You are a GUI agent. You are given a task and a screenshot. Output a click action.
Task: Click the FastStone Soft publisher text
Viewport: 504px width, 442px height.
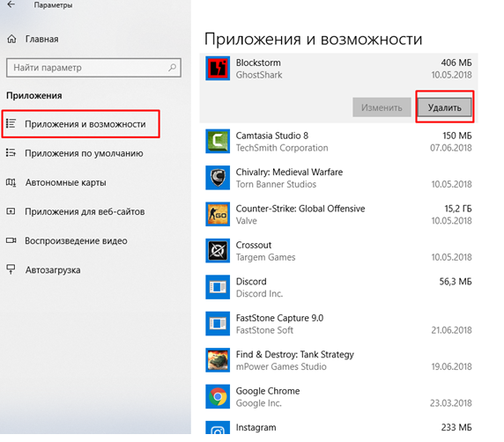tap(264, 330)
